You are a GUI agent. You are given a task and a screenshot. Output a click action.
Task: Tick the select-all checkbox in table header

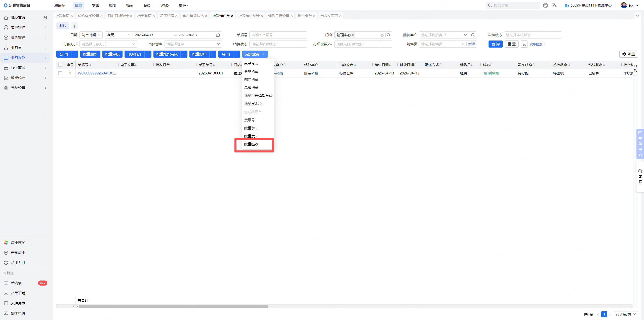[x=60, y=65]
